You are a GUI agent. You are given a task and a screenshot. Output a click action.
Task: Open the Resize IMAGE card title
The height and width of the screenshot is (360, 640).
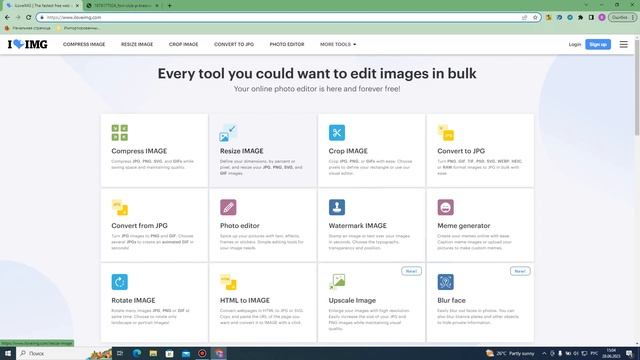(242, 151)
